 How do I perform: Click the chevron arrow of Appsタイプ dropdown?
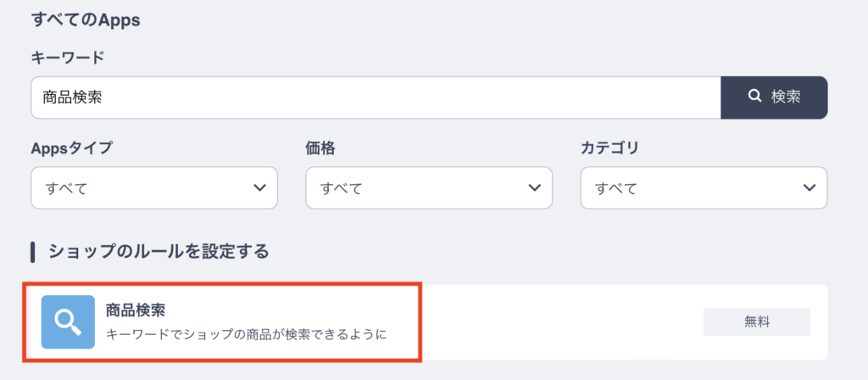[x=259, y=187]
